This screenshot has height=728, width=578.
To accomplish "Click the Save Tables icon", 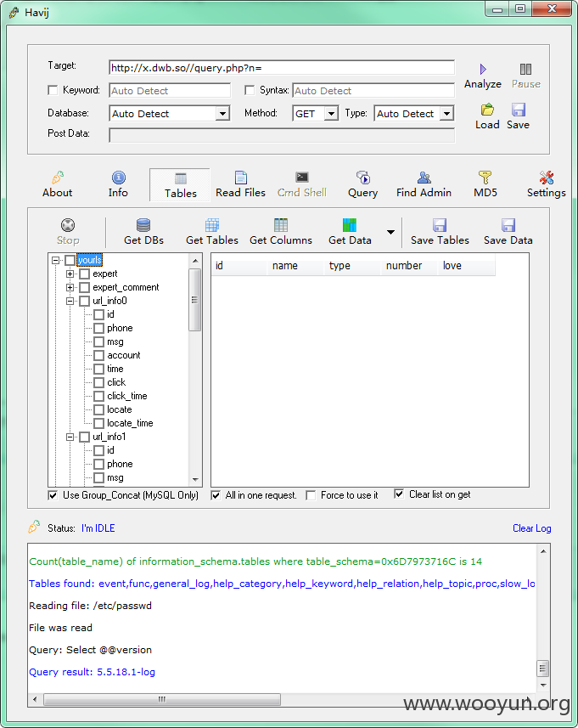I will (x=440, y=225).
